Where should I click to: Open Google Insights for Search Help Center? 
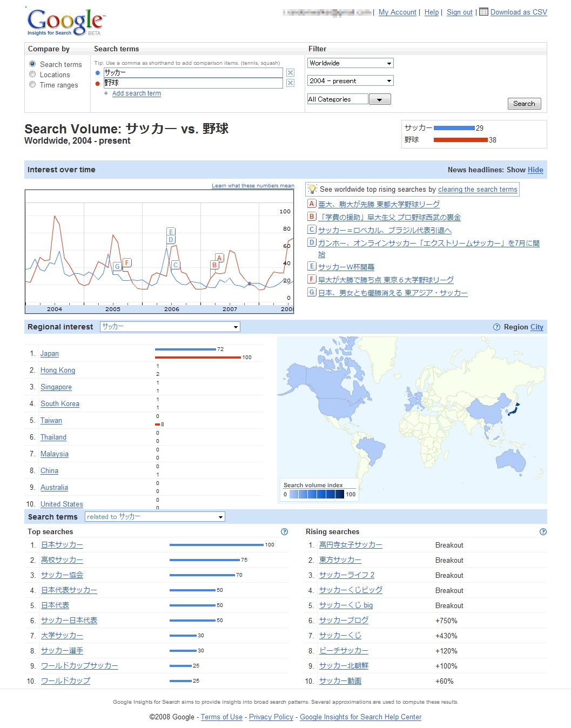pyautogui.click(x=361, y=717)
